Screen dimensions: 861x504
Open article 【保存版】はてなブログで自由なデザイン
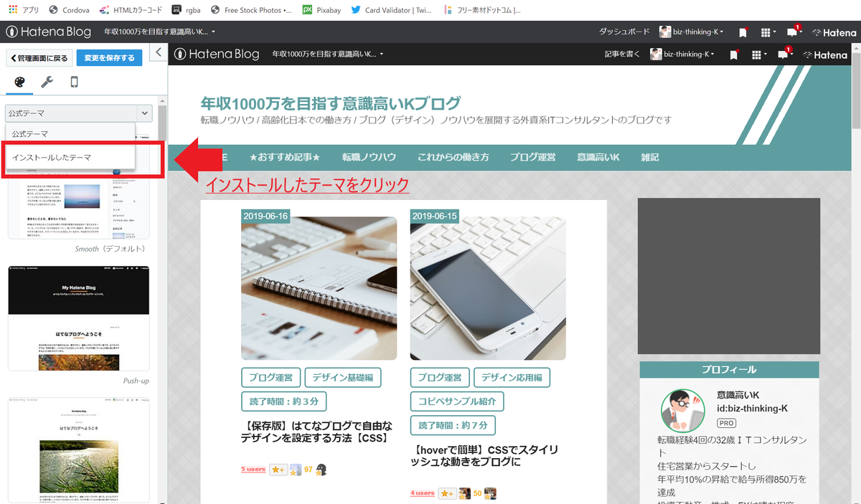coord(316,432)
